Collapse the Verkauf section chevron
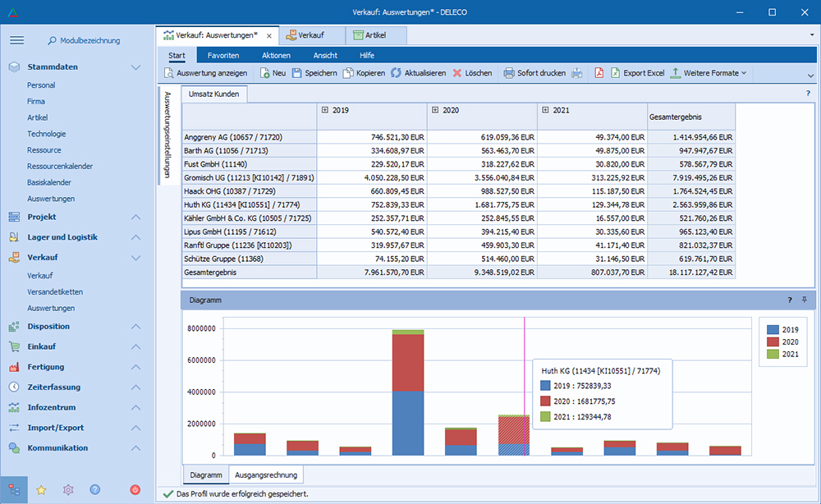 pos(135,258)
